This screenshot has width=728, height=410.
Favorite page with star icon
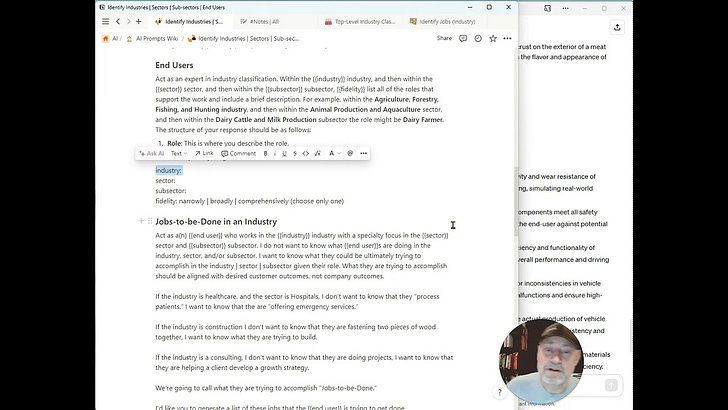[x=493, y=39]
